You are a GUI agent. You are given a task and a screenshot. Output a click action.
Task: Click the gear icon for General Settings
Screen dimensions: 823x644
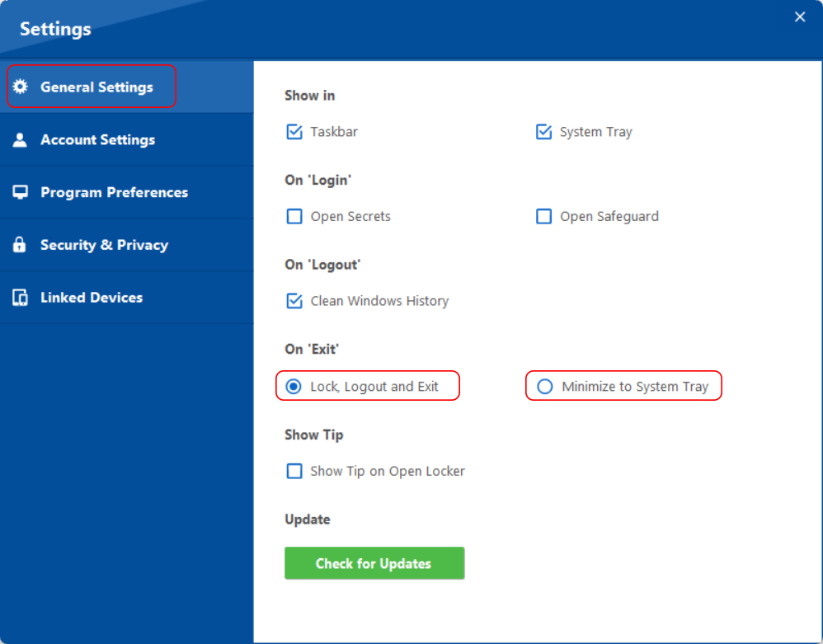(x=21, y=87)
